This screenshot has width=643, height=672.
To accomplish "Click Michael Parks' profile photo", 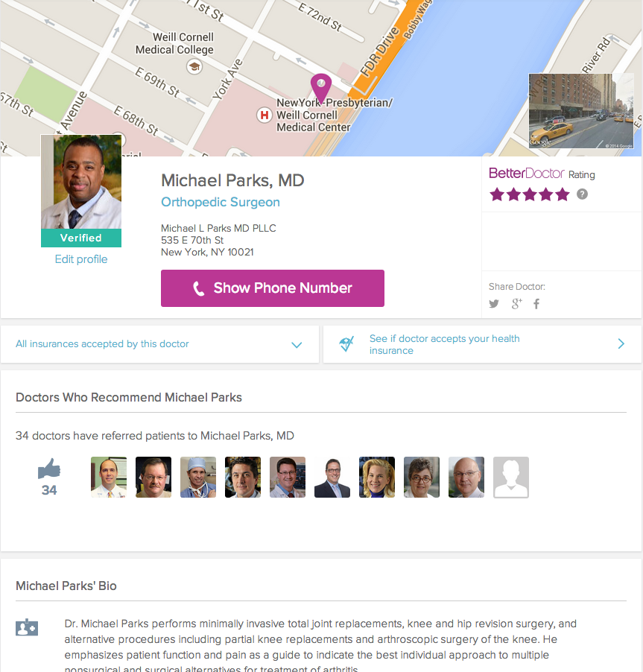I will coord(81,182).
